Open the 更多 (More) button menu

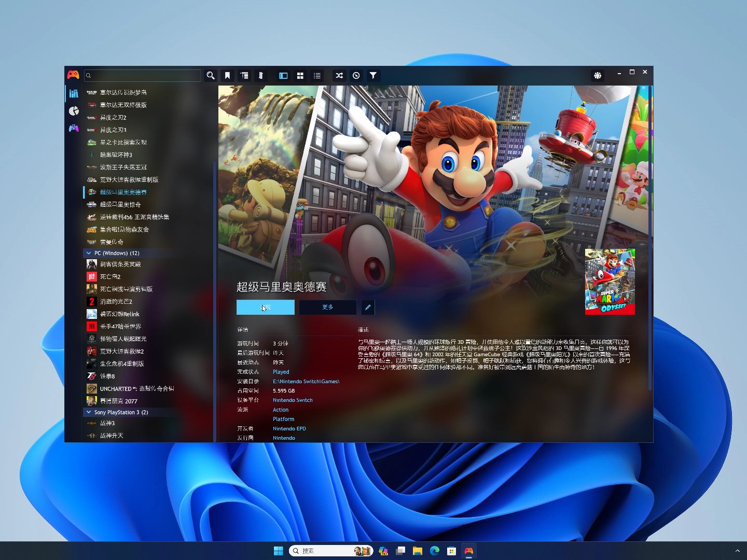pos(328,307)
